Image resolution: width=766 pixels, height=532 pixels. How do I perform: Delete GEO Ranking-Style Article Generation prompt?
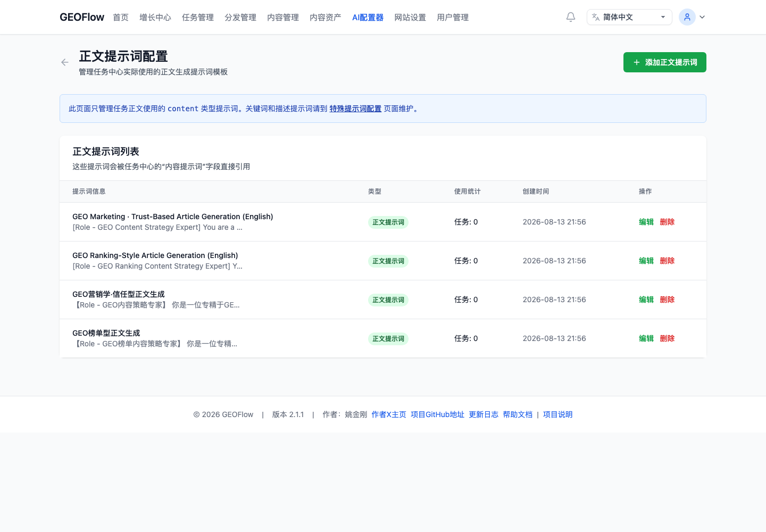tap(667, 261)
